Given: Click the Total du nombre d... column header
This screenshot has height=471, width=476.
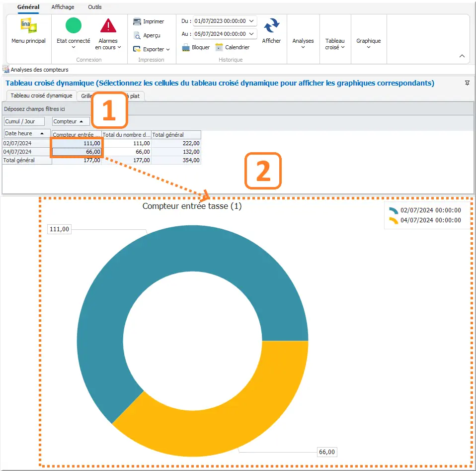Looking at the screenshot, I should click(126, 135).
